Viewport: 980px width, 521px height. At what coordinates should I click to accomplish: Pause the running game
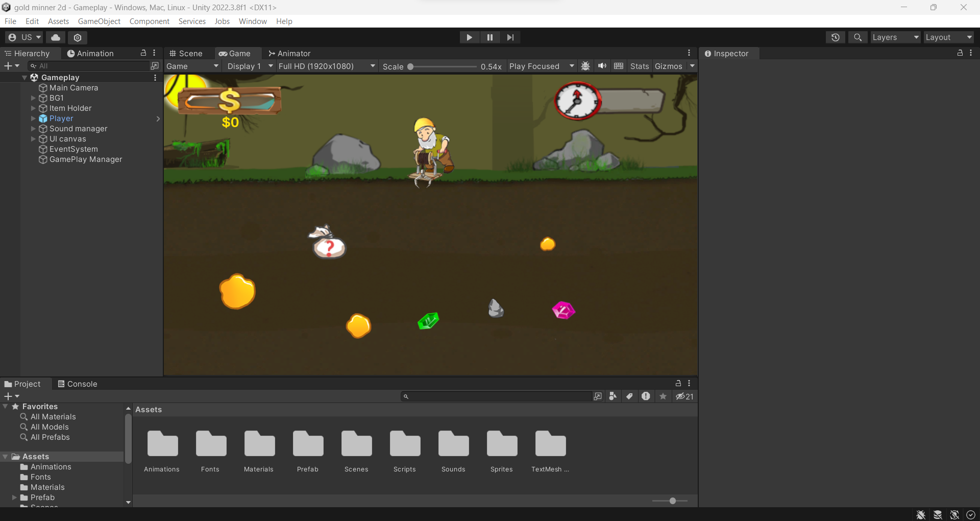[489, 37]
